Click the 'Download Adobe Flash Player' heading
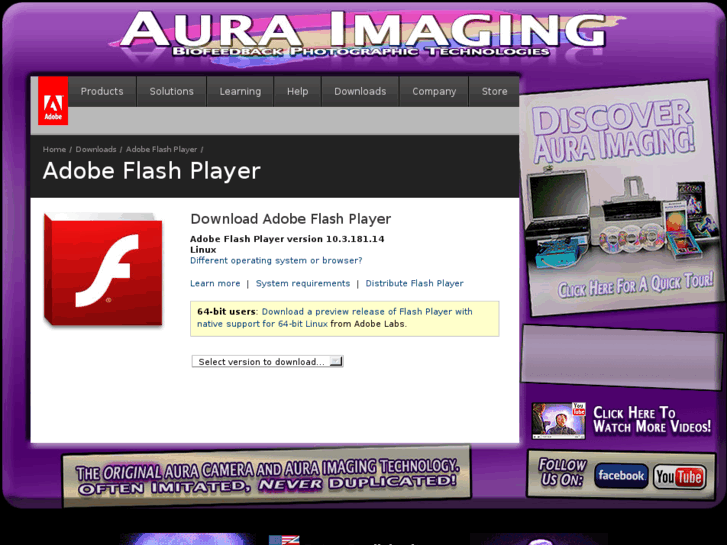 pyautogui.click(x=291, y=219)
